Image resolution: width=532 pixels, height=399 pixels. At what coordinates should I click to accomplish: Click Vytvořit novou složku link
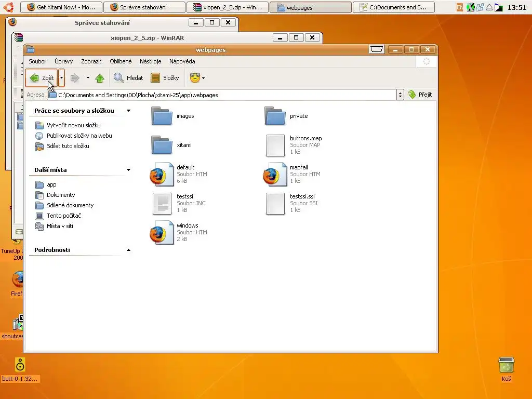74,125
